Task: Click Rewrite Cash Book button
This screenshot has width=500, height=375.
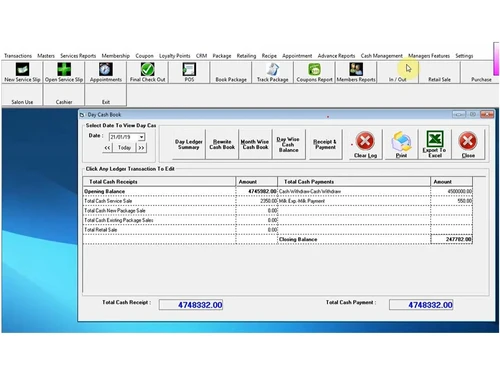Action: [222, 144]
